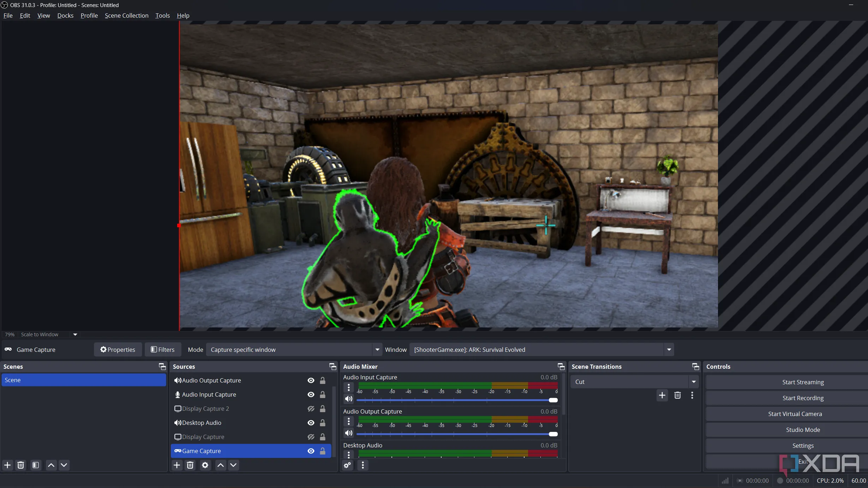Mute Audio Input Capture speaker icon
The image size is (868, 488).
[349, 399]
